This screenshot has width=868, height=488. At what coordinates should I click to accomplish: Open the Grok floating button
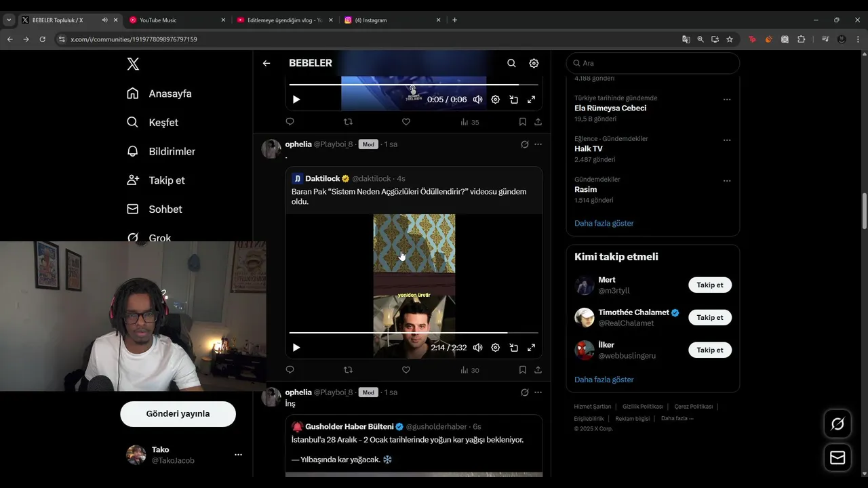click(837, 424)
